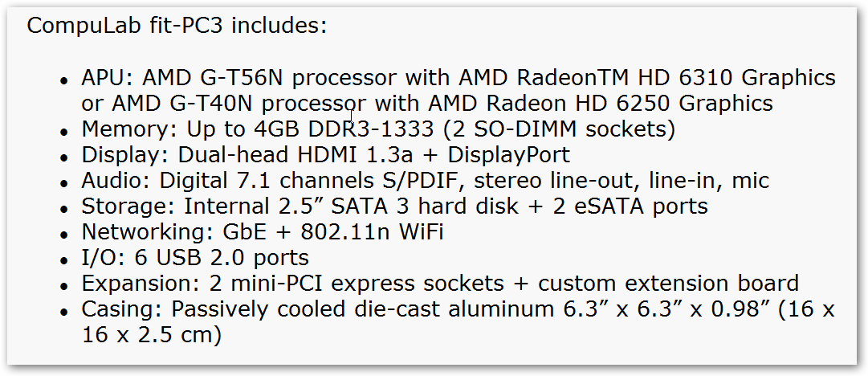Click the word "Storage:" in list

tap(129, 206)
